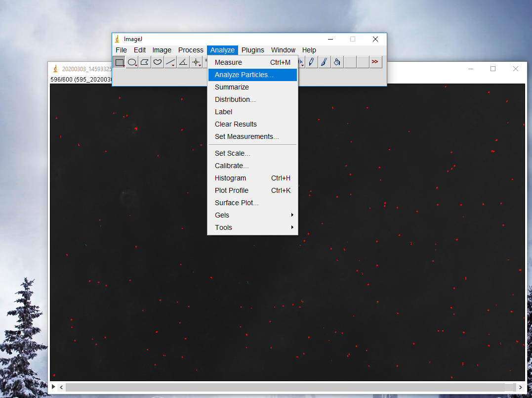This screenshot has height=398, width=532.
Task: Open the Process menu
Action: click(x=191, y=50)
